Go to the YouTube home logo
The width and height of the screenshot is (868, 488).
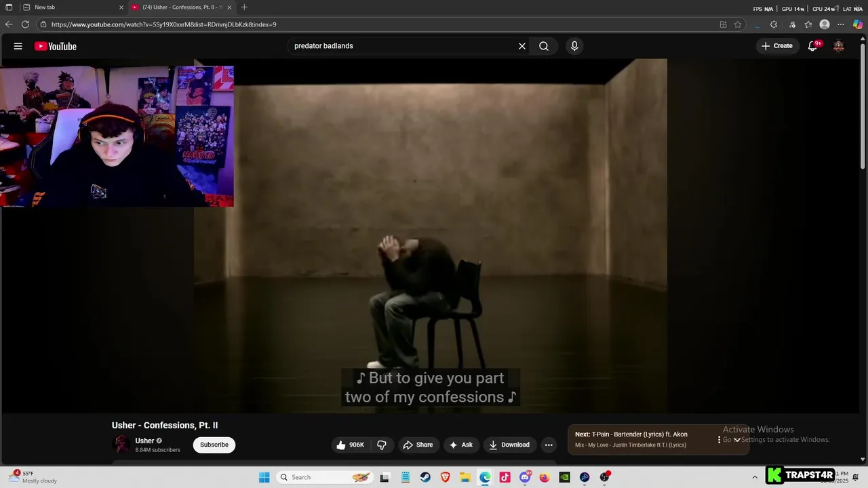coord(56,46)
